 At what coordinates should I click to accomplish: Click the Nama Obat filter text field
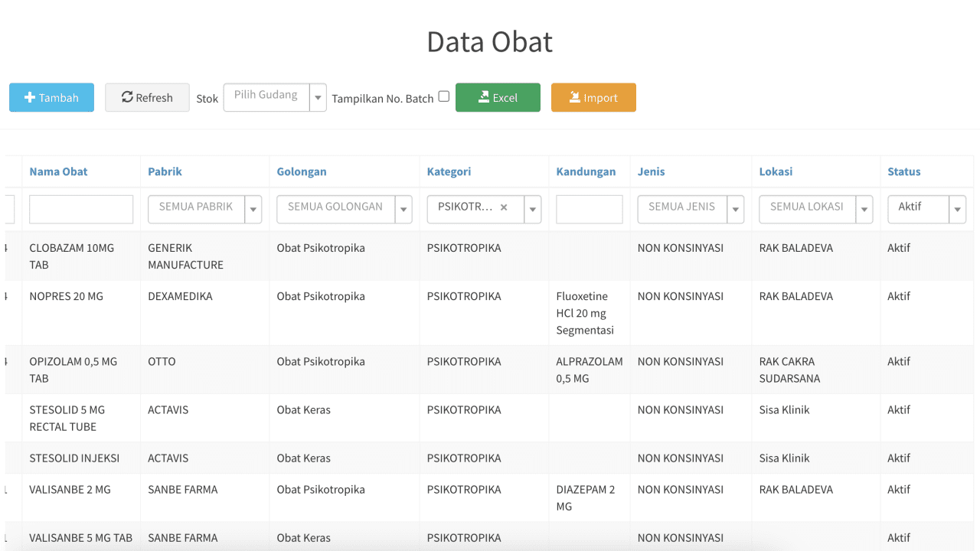81,209
